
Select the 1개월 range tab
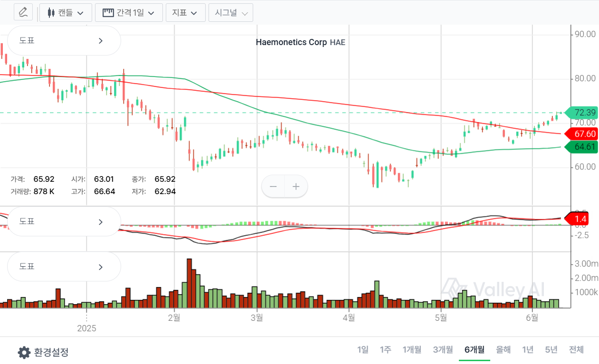pyautogui.click(x=412, y=350)
